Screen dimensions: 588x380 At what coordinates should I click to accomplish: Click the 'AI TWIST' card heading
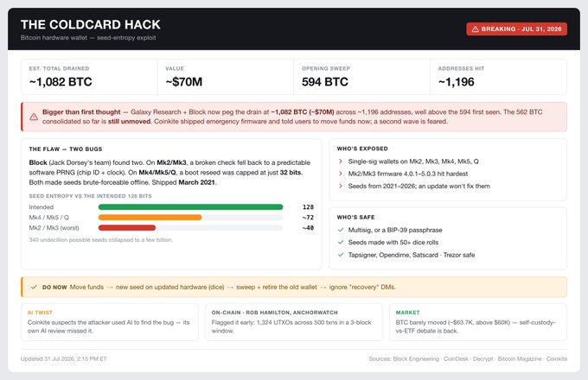tap(40, 313)
